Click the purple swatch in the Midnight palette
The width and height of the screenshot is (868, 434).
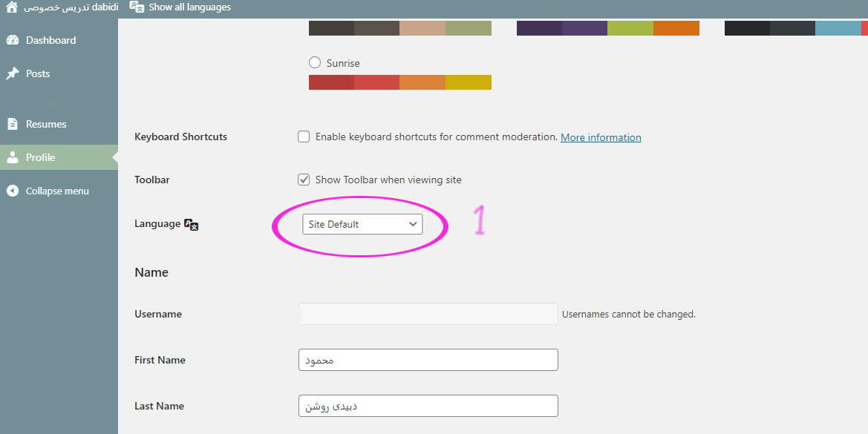pyautogui.click(x=539, y=27)
